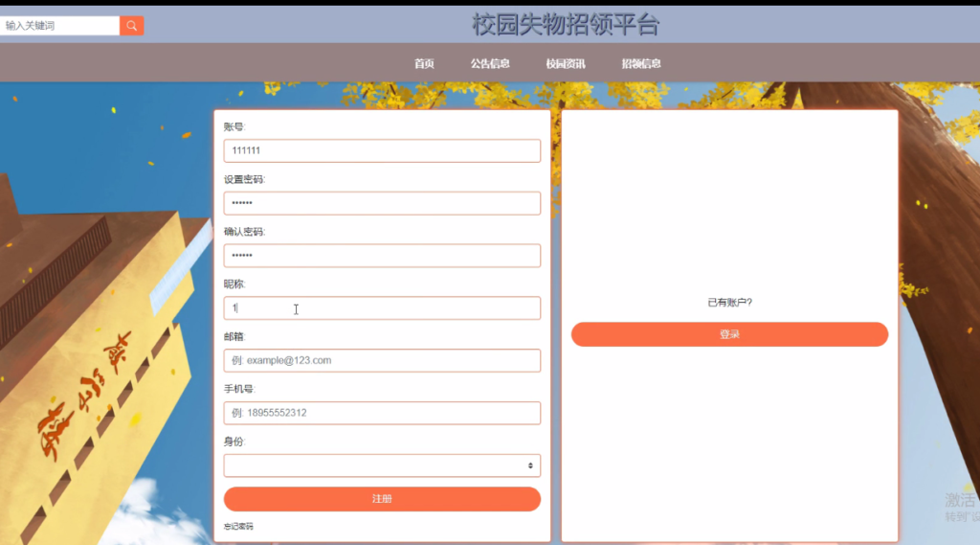Open the 公告信息 nav item
Screen dimensions: 980x545
(x=490, y=64)
